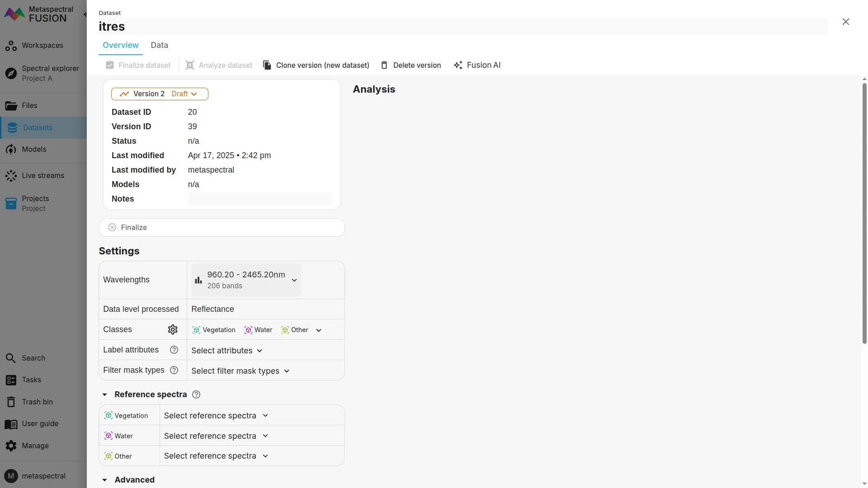Screen dimensions: 868x488
Task: Click the Delete version trash icon
Action: point(384,65)
